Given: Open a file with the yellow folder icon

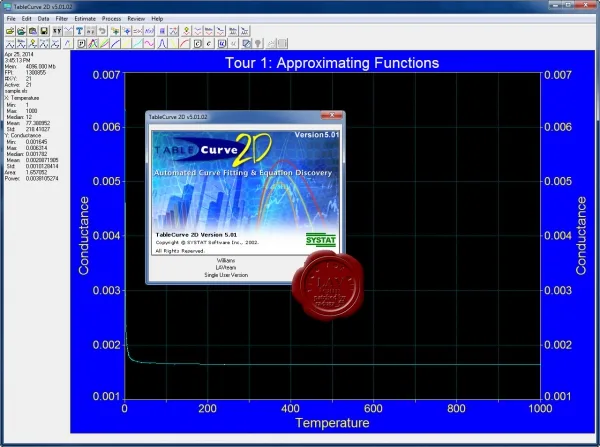Looking at the screenshot, I should pyautogui.click(x=10, y=31).
